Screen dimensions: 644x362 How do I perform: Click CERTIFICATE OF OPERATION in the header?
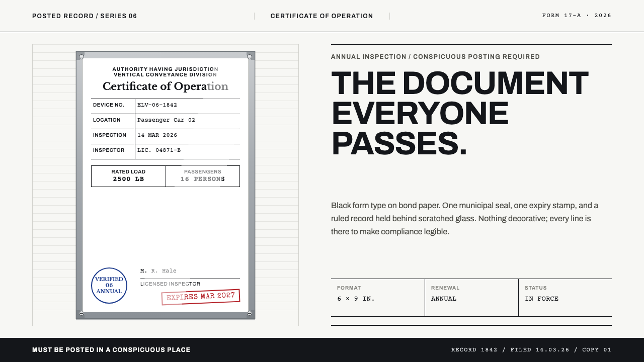322,16
